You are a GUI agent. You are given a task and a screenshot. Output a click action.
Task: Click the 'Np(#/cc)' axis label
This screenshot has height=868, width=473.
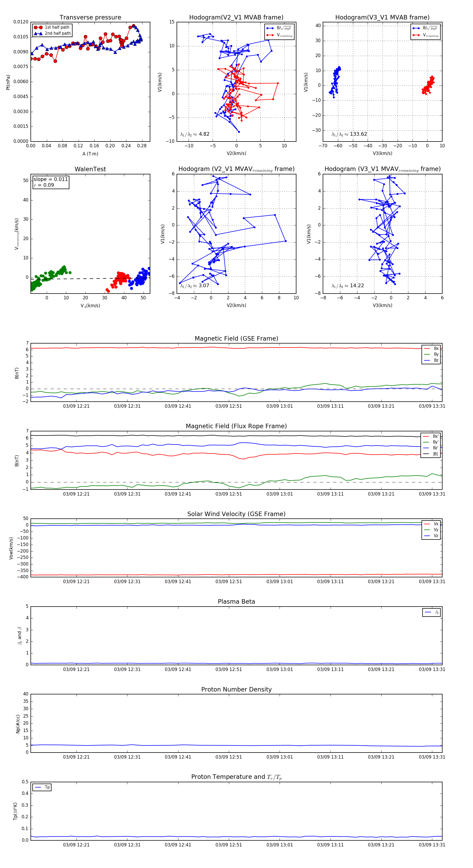point(18,723)
